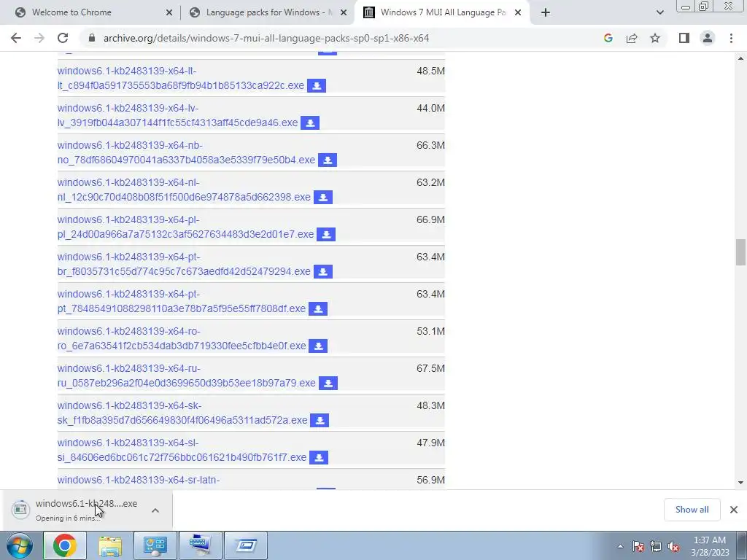Share this page using the share icon

tap(632, 38)
